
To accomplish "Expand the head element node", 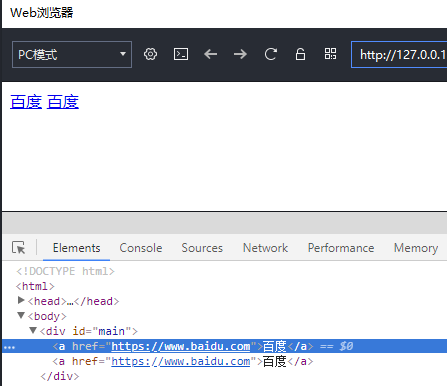I will pos(21,300).
